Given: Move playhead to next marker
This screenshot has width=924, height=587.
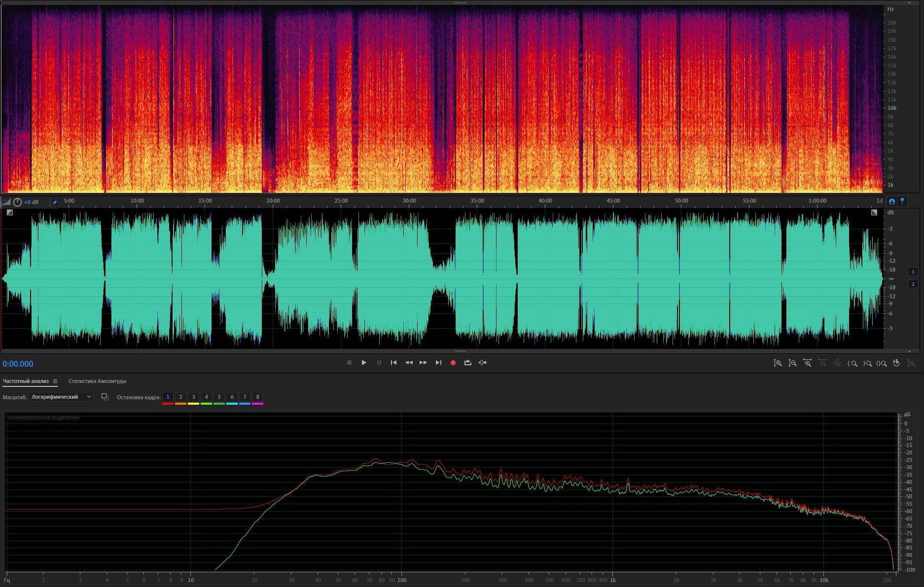Looking at the screenshot, I should pyautogui.click(x=438, y=363).
